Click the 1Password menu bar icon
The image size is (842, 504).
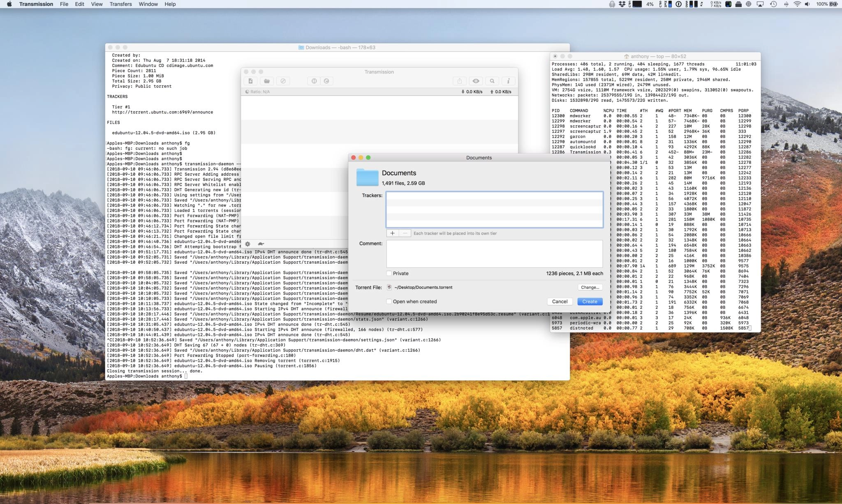(x=679, y=4)
